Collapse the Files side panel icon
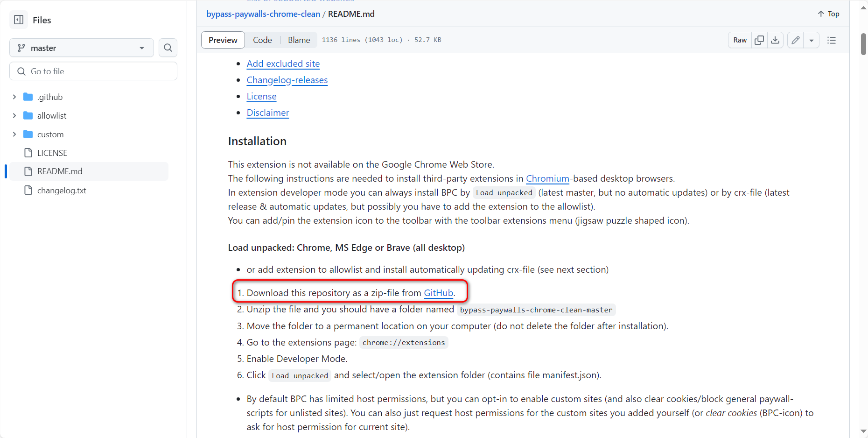The width and height of the screenshot is (868, 438). [x=19, y=20]
